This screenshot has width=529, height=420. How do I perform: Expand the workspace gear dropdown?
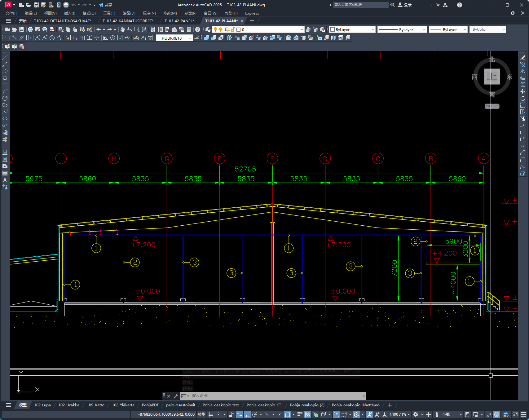(x=422, y=414)
